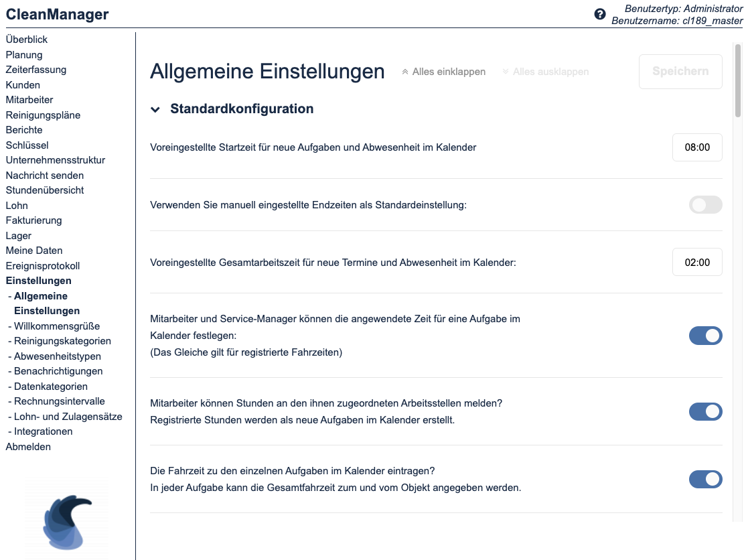Open the Kunden page
This screenshot has height=560, width=744.
pyautogui.click(x=23, y=85)
